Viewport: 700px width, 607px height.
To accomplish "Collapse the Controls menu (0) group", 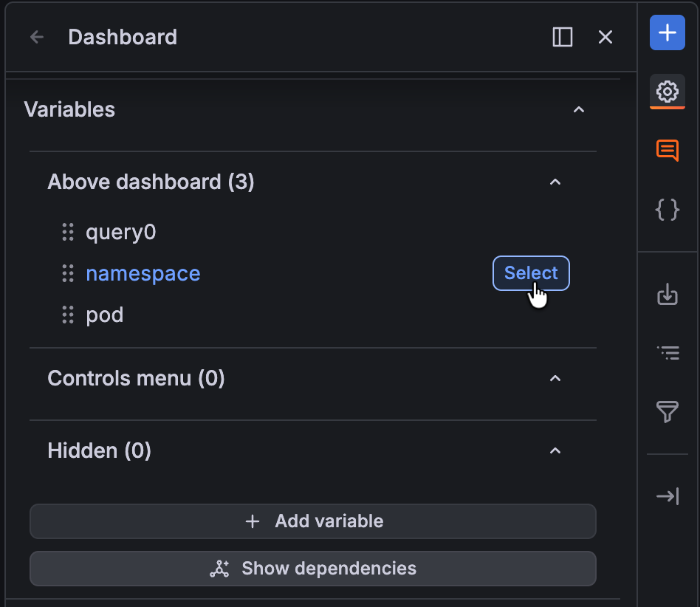I will pyautogui.click(x=555, y=379).
